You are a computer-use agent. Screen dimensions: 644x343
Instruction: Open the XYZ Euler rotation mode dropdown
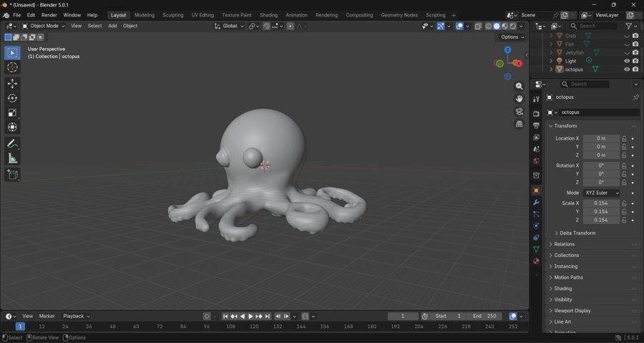pyautogui.click(x=601, y=193)
